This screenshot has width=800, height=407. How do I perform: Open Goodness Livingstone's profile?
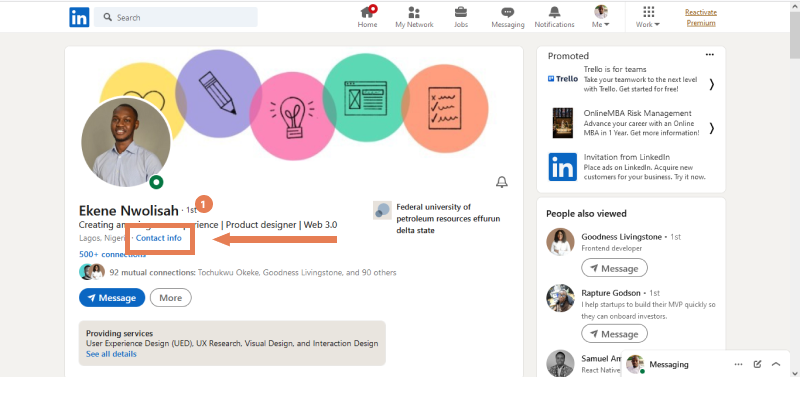[621, 237]
